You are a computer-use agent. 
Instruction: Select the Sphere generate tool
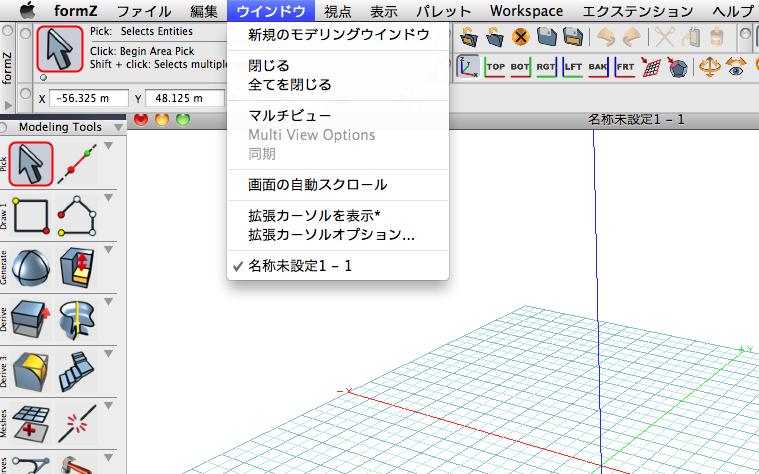[30, 268]
